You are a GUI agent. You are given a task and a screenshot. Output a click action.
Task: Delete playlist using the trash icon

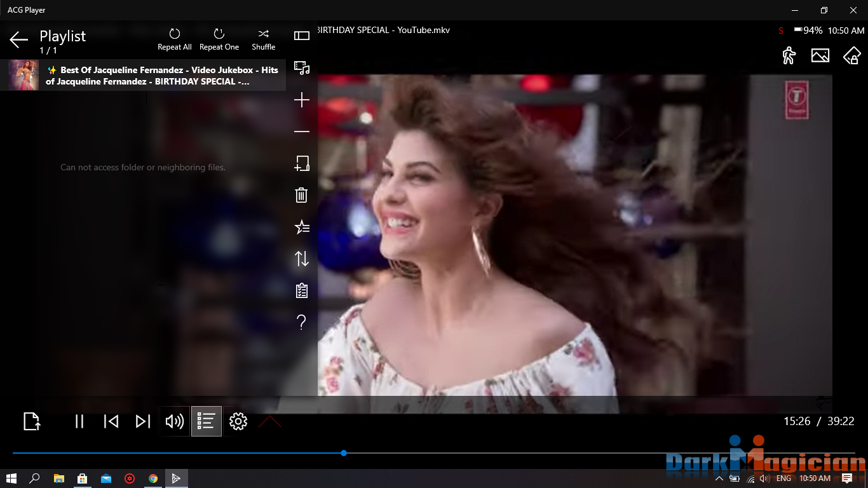[302, 195]
